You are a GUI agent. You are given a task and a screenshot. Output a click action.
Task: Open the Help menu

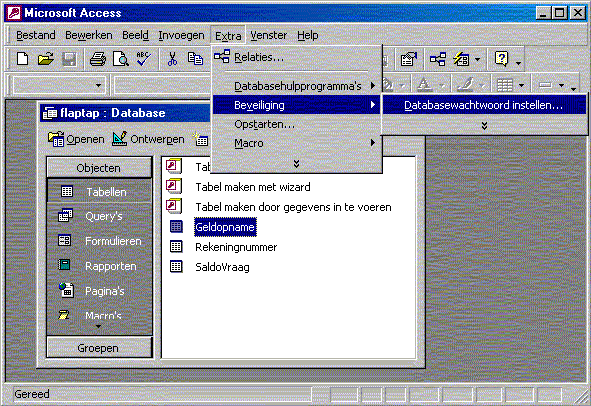click(308, 35)
